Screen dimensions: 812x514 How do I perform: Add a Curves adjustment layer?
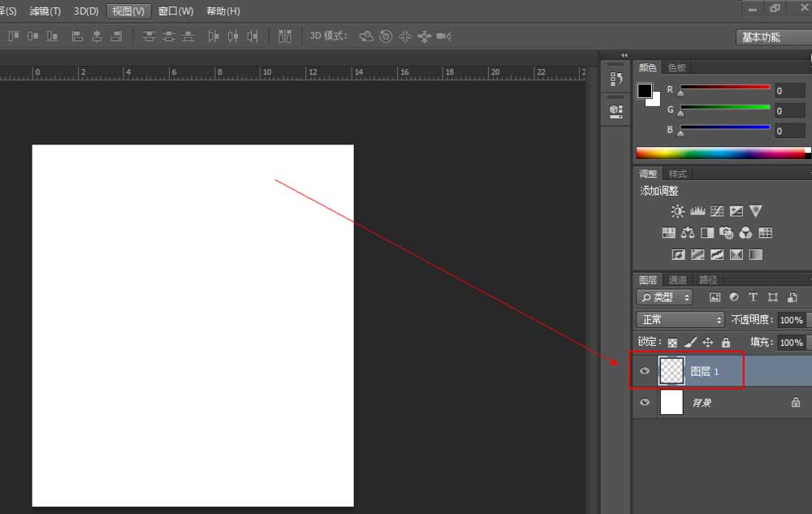716,211
